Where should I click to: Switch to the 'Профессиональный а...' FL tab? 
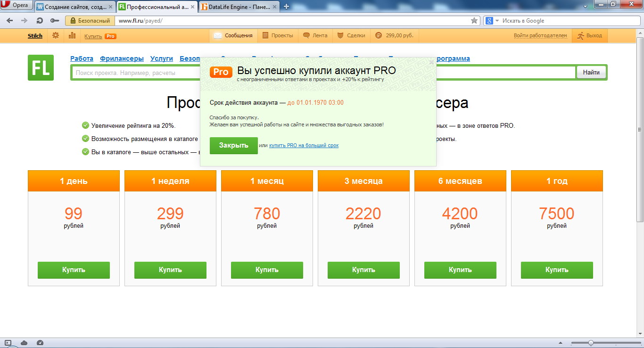tap(157, 7)
